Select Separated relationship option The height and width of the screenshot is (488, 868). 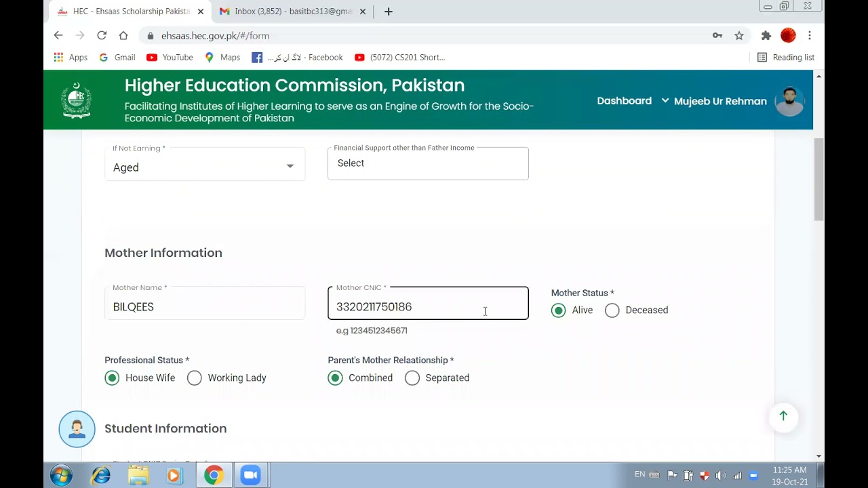pyautogui.click(x=412, y=378)
